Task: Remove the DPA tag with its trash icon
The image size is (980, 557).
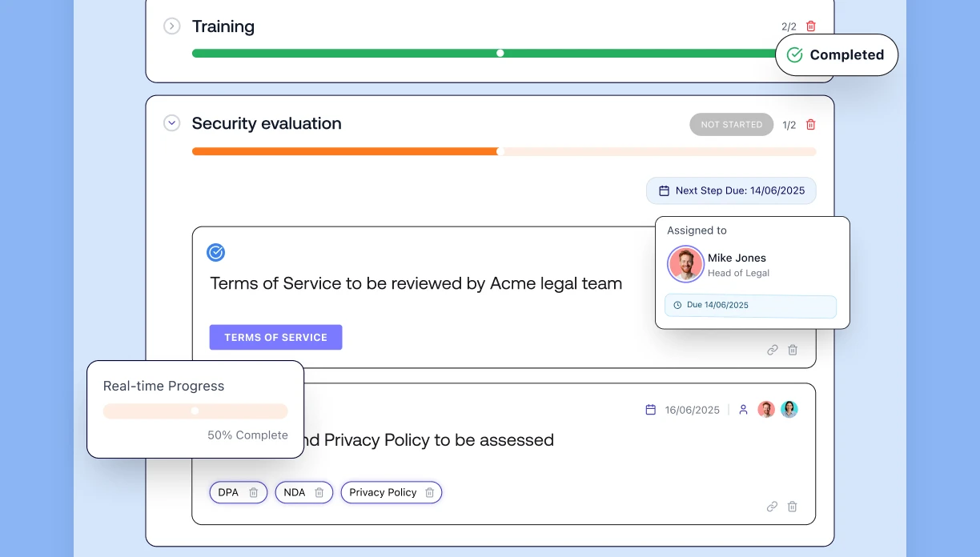Action: point(253,493)
